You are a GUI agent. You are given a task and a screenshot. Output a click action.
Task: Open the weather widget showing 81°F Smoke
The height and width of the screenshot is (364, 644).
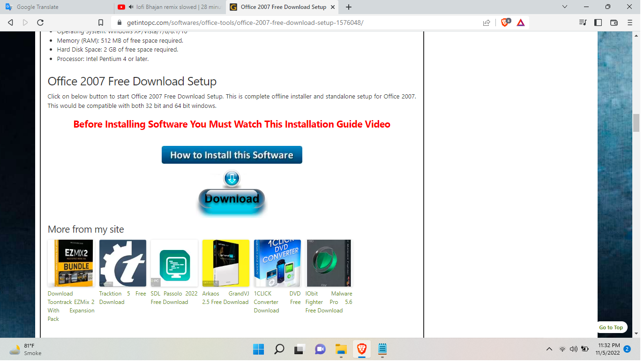(x=26, y=349)
